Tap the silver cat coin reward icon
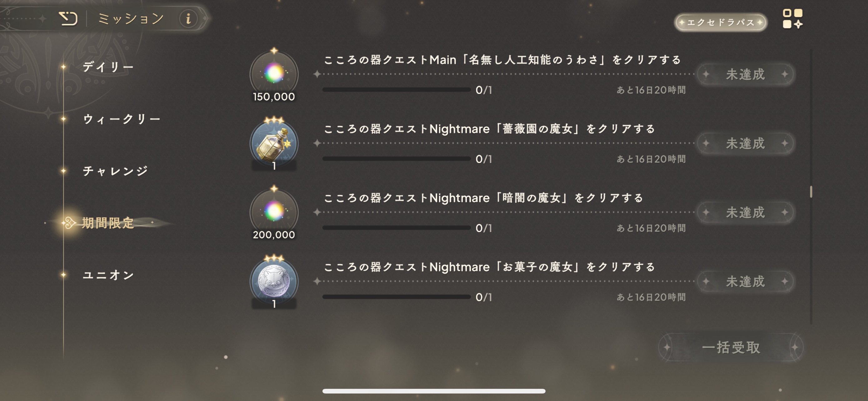868x401 pixels. pos(274,282)
